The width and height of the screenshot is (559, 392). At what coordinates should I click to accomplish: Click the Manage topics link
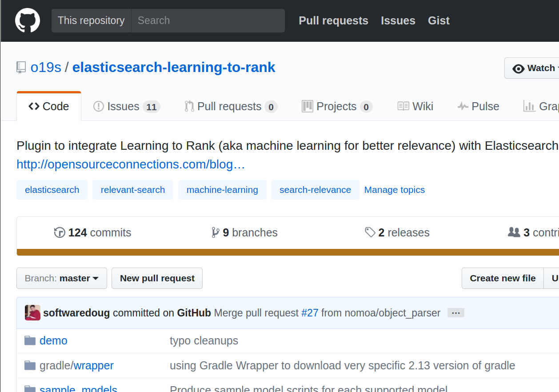pyautogui.click(x=395, y=190)
